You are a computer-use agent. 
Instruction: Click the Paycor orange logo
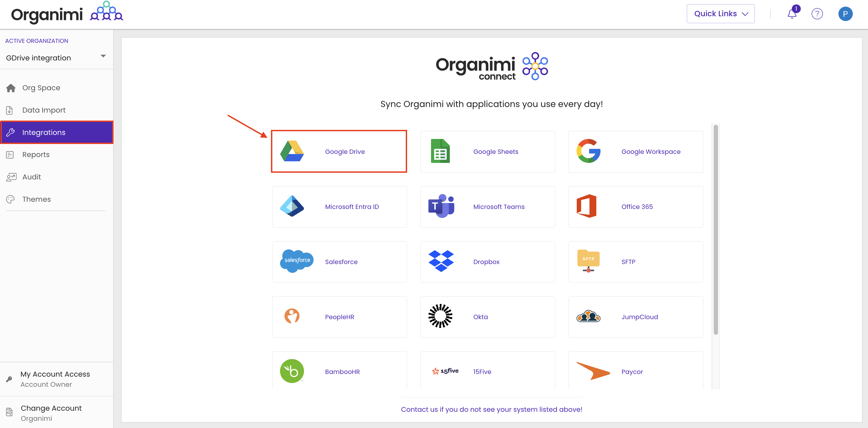tap(593, 371)
